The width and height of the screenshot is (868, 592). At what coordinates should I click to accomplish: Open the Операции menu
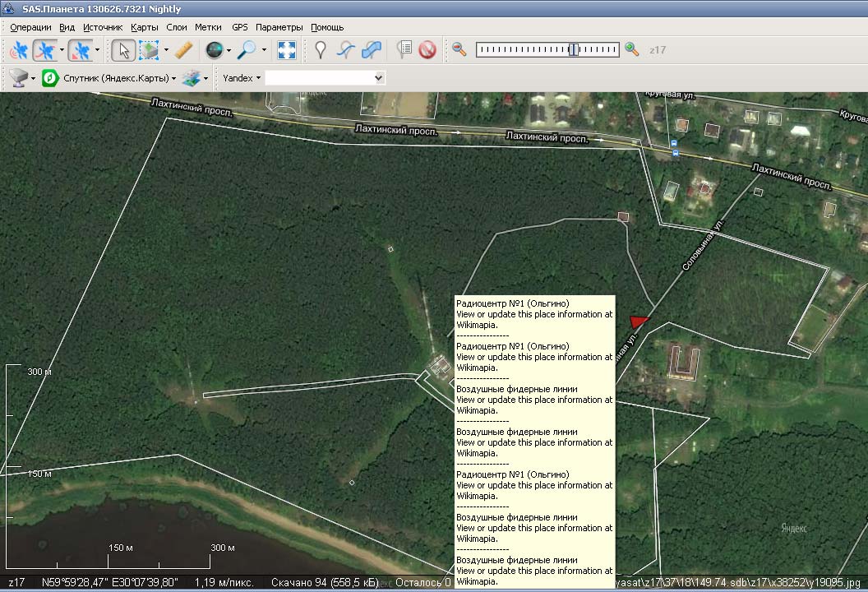tap(30, 27)
